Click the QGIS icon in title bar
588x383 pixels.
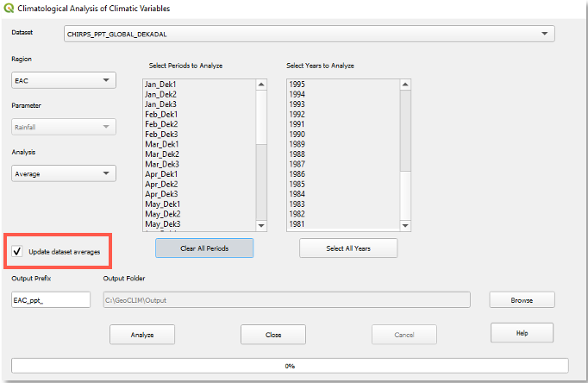(8, 9)
